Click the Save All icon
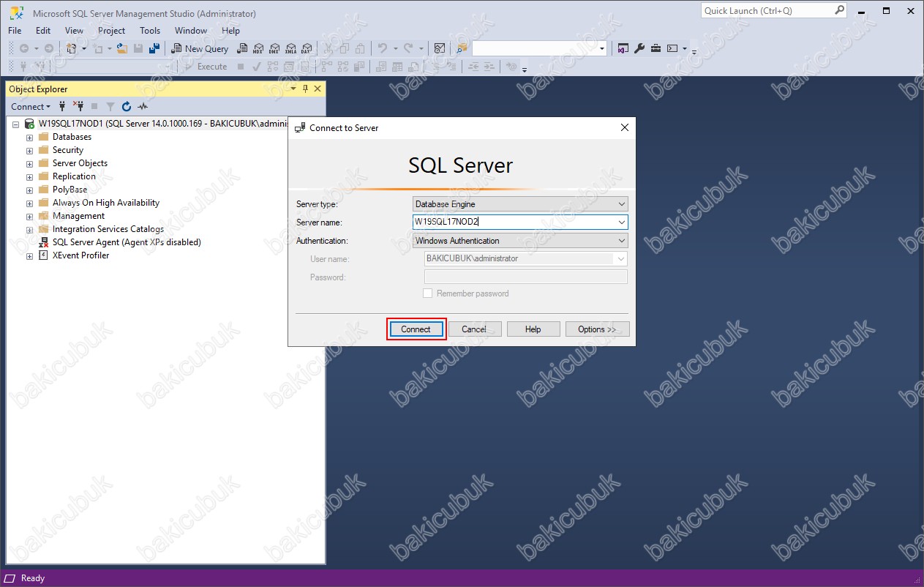This screenshot has width=924, height=587. pyautogui.click(x=154, y=48)
